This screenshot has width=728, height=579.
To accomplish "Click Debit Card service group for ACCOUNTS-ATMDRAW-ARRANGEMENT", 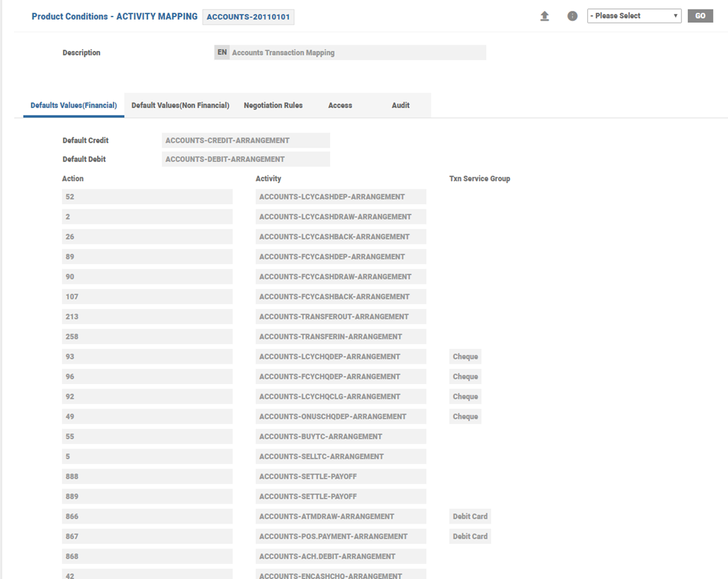I will pyautogui.click(x=470, y=517).
